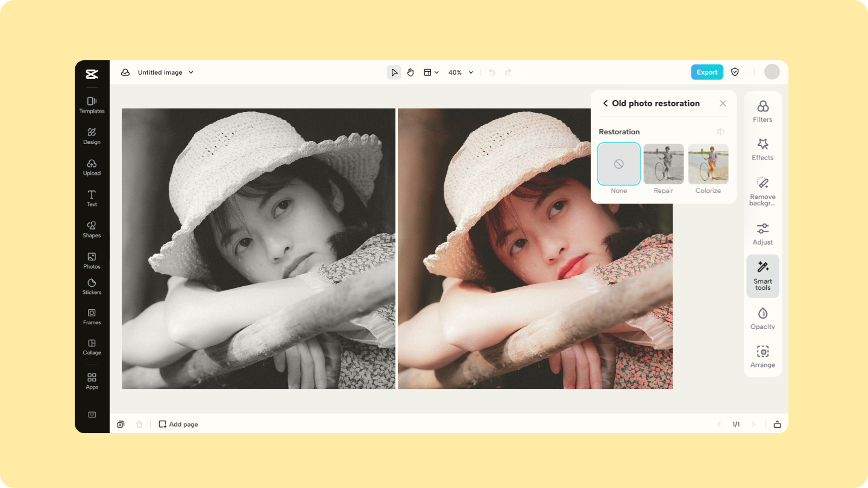Open the Opacity settings
The image size is (868, 488).
tap(763, 319)
